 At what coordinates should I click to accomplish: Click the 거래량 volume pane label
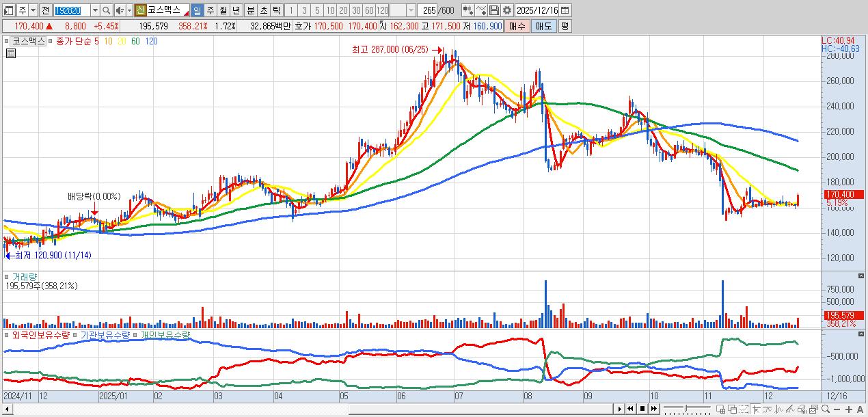click(x=25, y=277)
